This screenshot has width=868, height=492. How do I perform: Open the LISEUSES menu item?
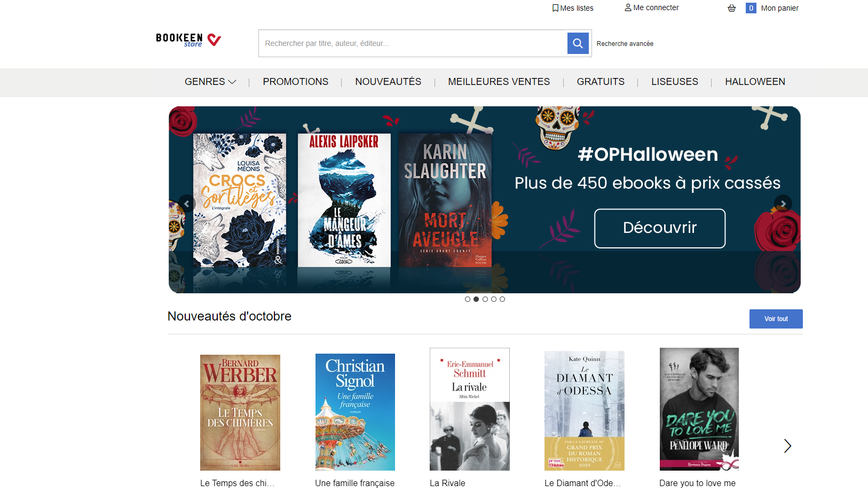(x=675, y=82)
